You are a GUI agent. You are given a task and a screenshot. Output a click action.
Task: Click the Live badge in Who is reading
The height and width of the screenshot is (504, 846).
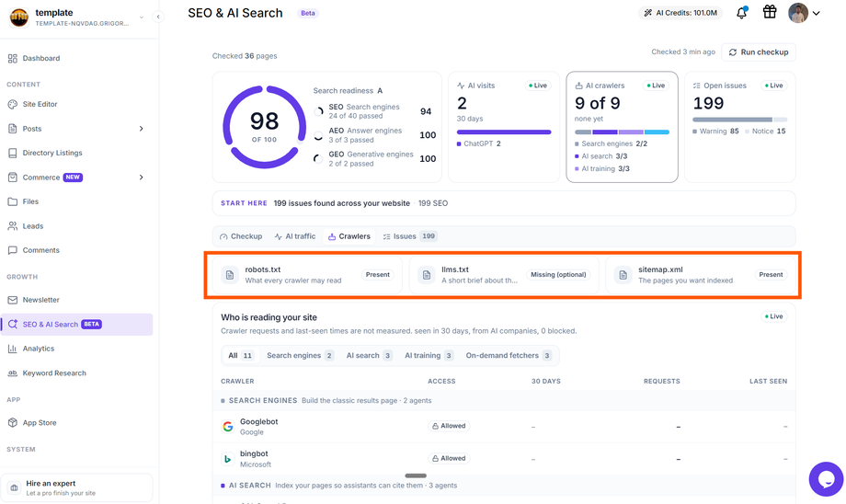[773, 316]
